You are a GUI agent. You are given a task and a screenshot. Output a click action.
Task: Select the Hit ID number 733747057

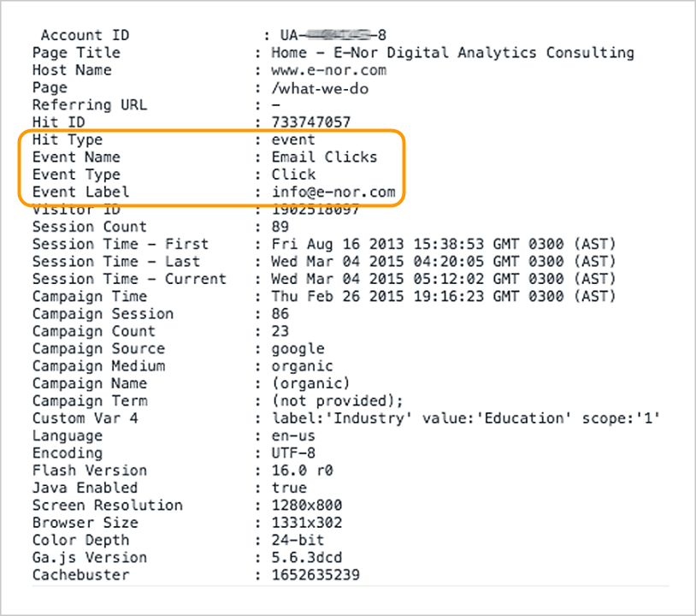[x=311, y=122]
